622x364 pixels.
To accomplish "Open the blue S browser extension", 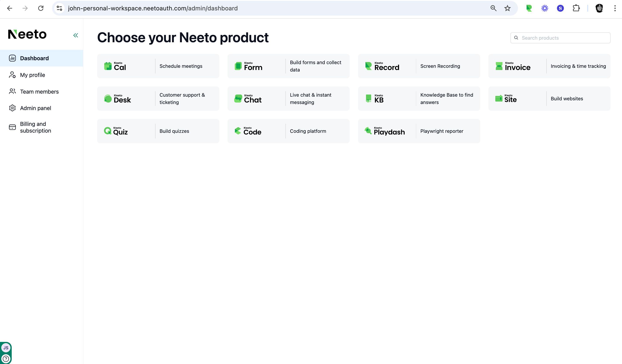I will [x=560, y=8].
